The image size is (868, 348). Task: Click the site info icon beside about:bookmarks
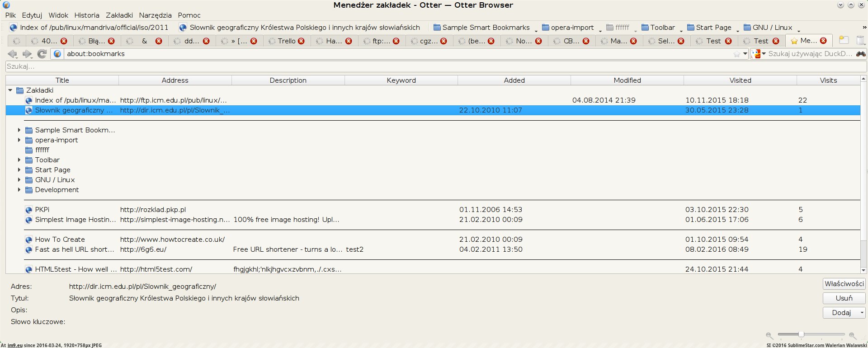[57, 54]
